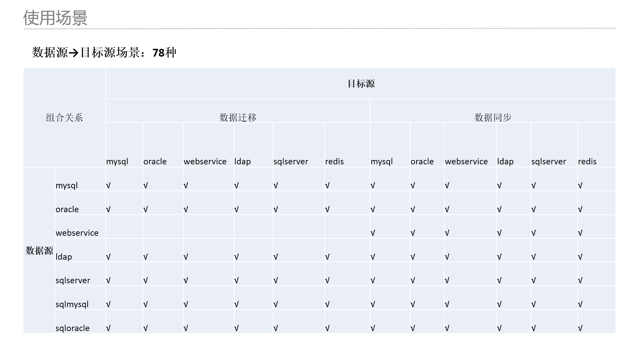Click the slide title 使用场景
The width and height of the screenshot is (644, 360).
pyautogui.click(x=55, y=18)
